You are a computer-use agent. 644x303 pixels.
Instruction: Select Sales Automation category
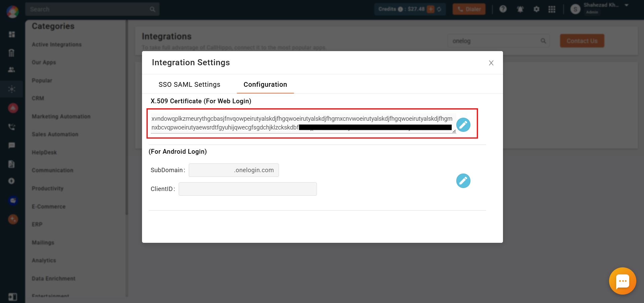tap(55, 134)
